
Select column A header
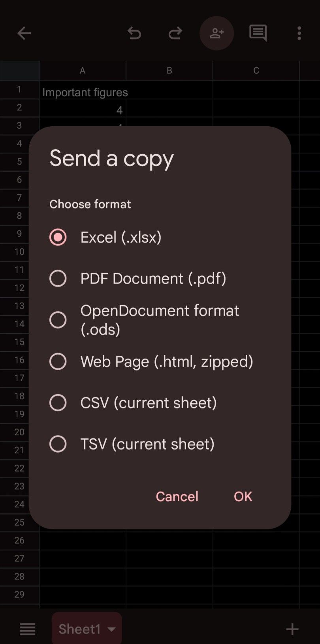coord(82,70)
